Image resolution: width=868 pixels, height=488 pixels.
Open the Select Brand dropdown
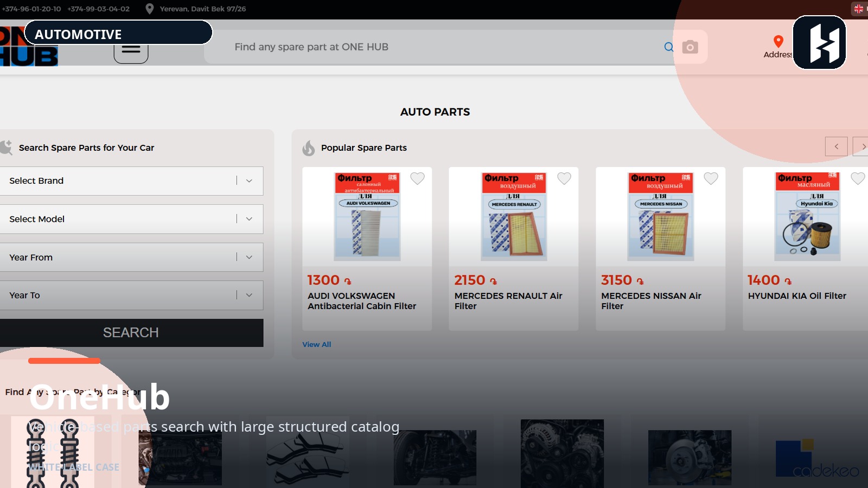click(131, 181)
